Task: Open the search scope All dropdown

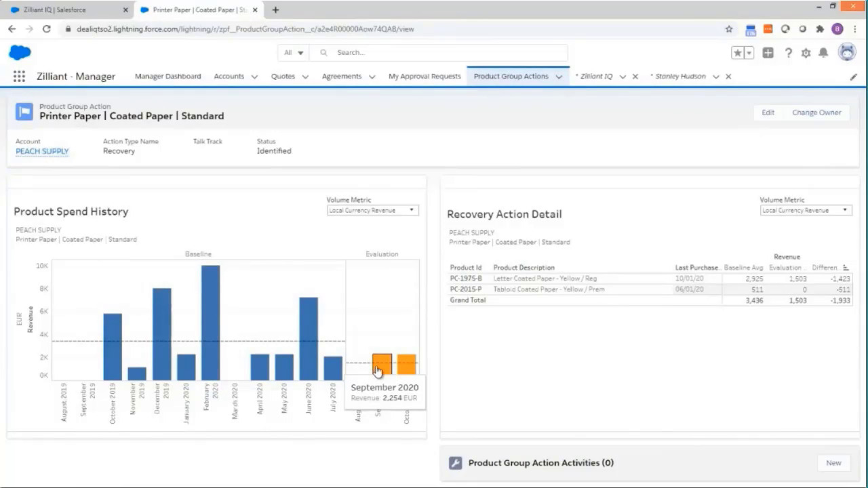Action: pyautogui.click(x=293, y=53)
